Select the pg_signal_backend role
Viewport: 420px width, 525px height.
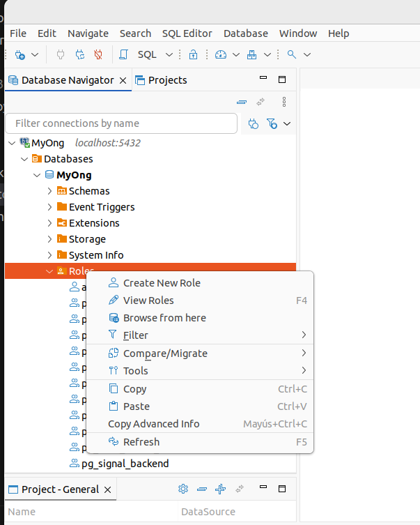click(x=125, y=464)
